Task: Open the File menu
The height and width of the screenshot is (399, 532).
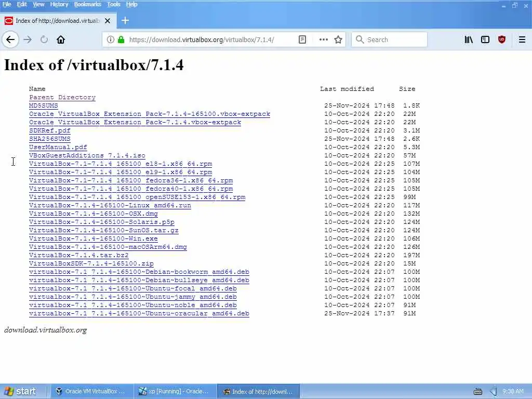Action: click(7, 4)
